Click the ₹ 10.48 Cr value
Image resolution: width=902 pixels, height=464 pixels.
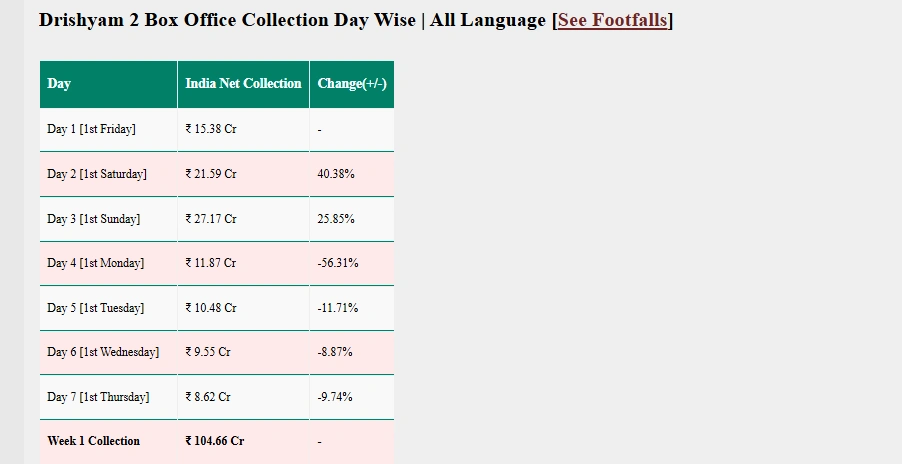pyautogui.click(x=211, y=308)
